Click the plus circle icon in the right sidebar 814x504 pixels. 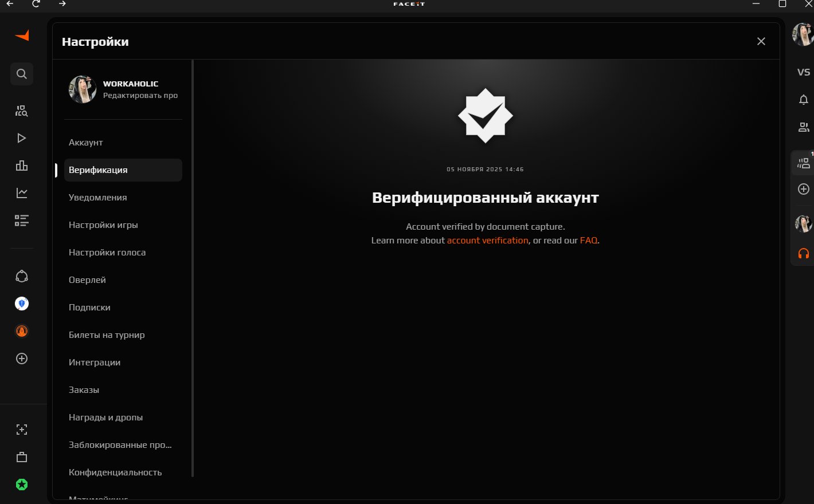tap(804, 189)
